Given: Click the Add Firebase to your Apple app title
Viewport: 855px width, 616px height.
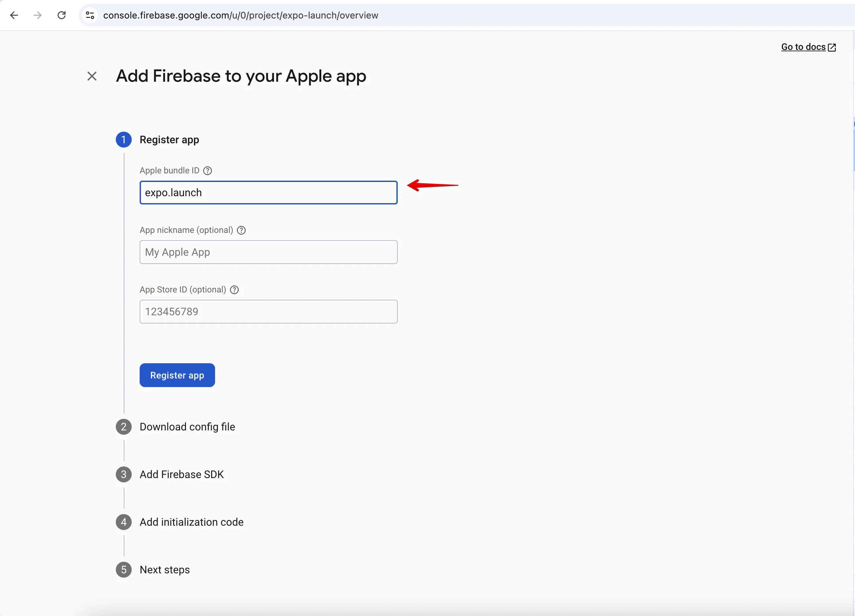Looking at the screenshot, I should coord(241,76).
